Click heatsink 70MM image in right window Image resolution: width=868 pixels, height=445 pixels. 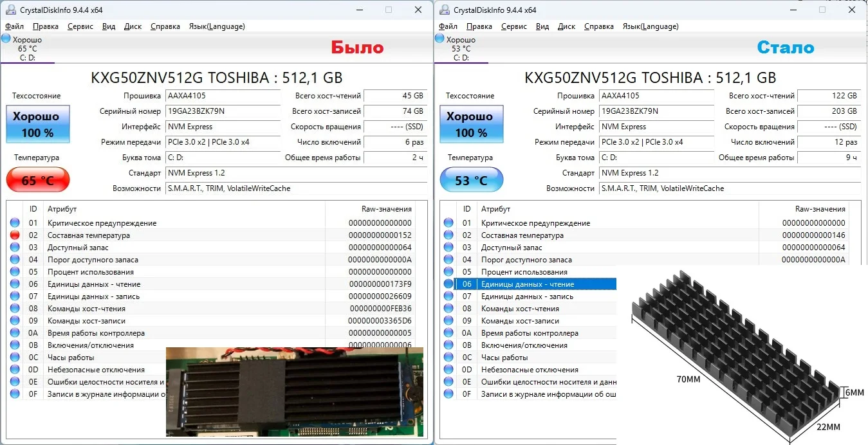coord(742,354)
